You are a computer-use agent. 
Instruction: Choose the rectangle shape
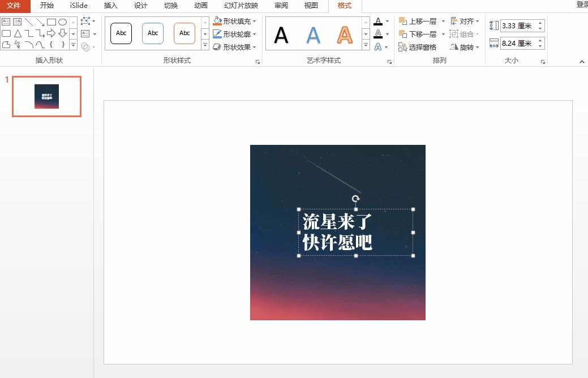coord(51,22)
